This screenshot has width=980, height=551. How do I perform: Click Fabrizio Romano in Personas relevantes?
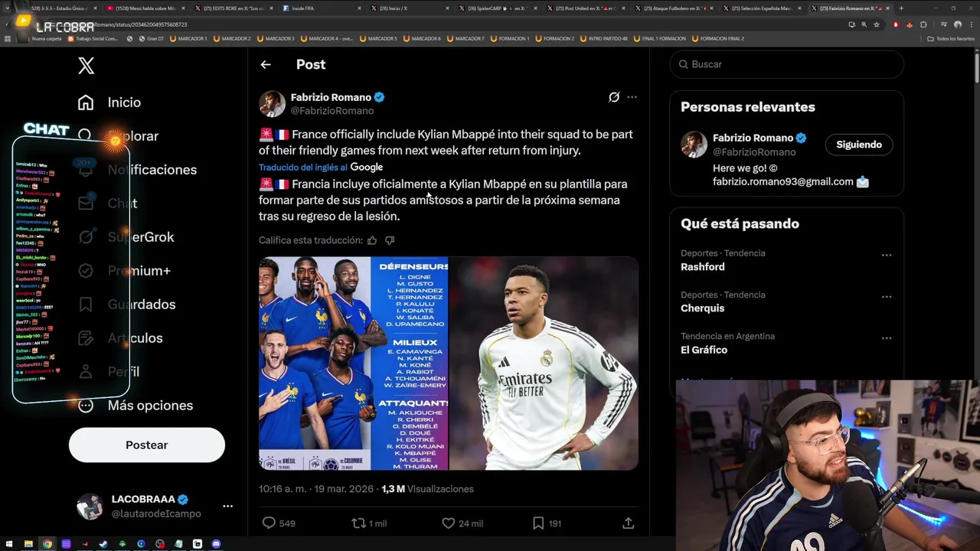click(x=753, y=139)
